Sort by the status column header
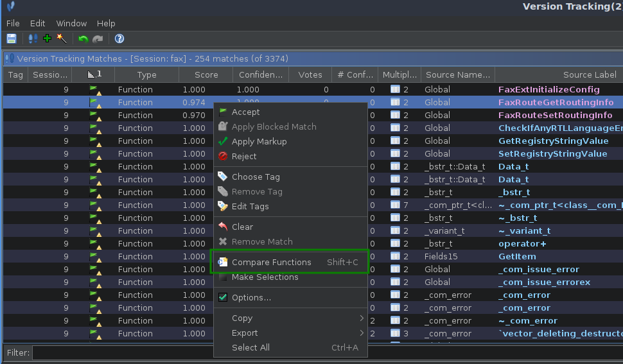Screen dimensions: 623x364 (x=94, y=75)
